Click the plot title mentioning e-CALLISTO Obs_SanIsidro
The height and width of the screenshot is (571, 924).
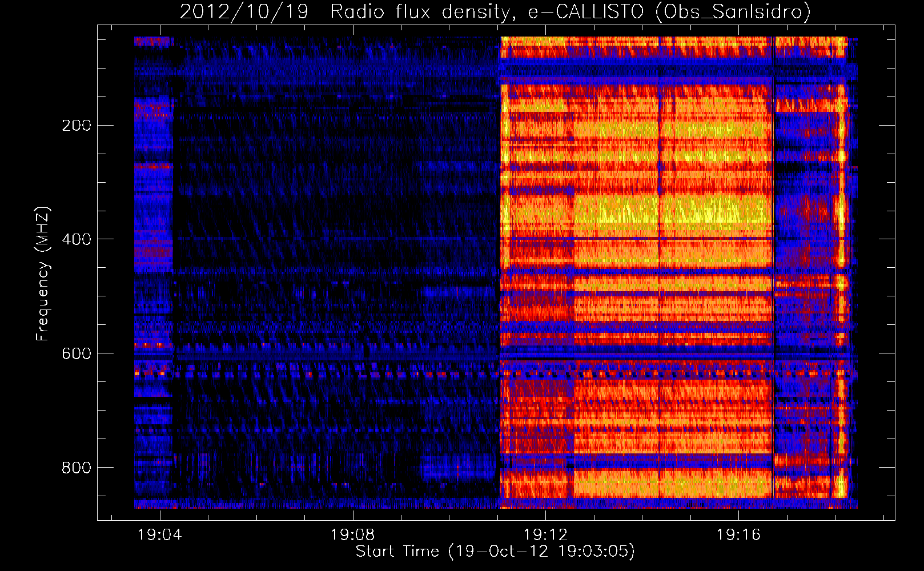(x=495, y=11)
